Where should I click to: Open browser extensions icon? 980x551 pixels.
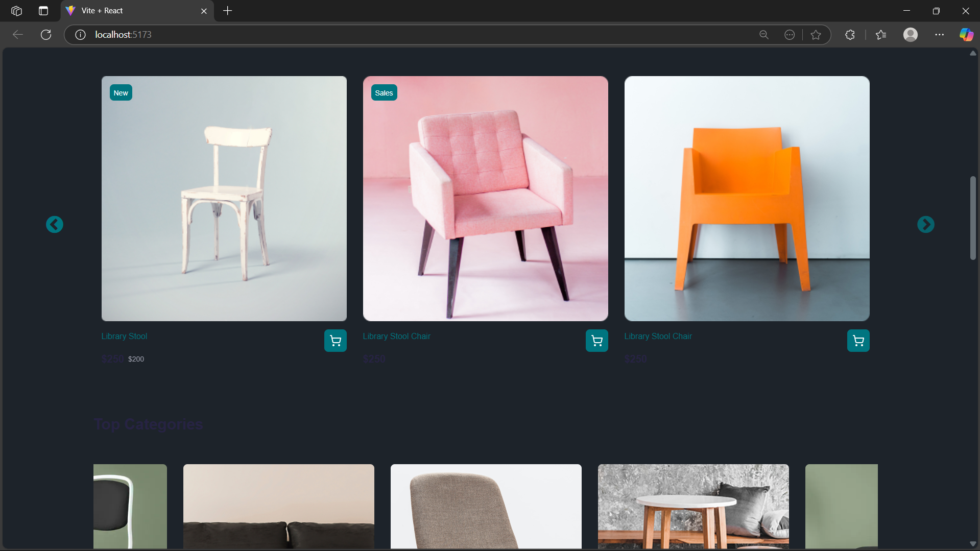pos(850,35)
